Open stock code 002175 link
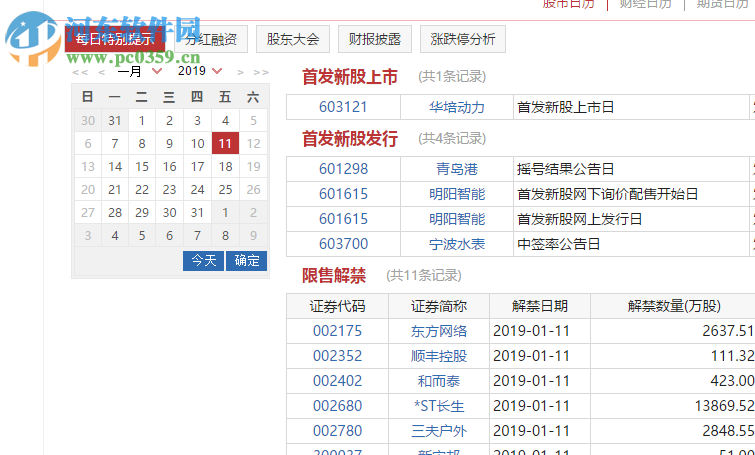This screenshot has height=455, width=755. pyautogui.click(x=337, y=331)
